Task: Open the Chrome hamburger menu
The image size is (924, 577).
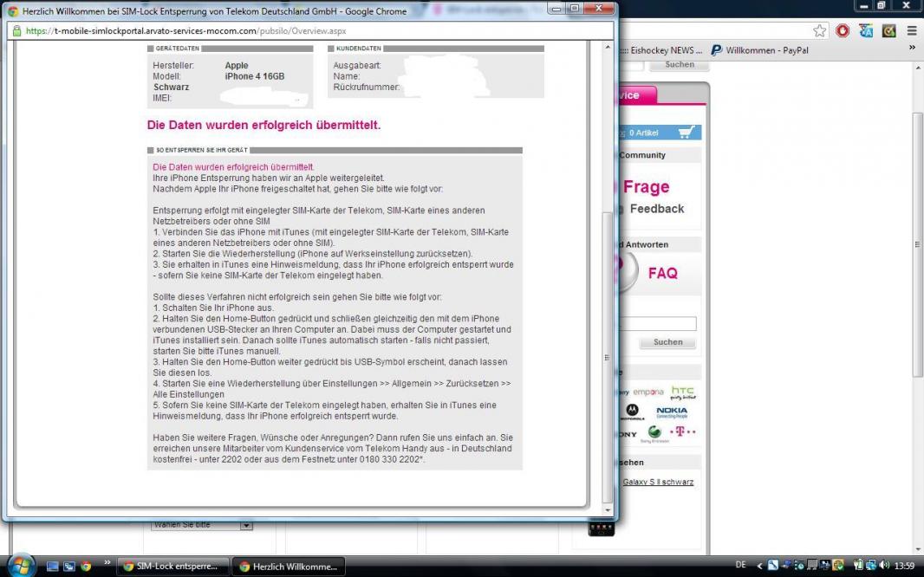Action: (x=912, y=30)
